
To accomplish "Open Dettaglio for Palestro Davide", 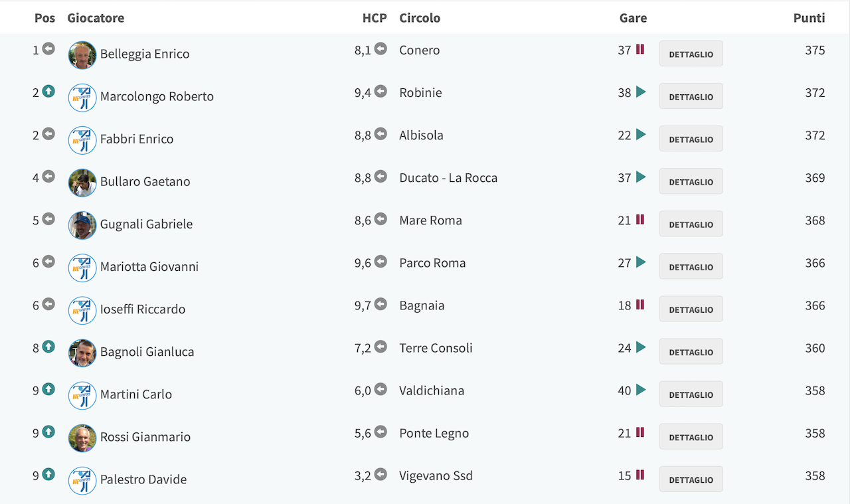I will tap(691, 479).
